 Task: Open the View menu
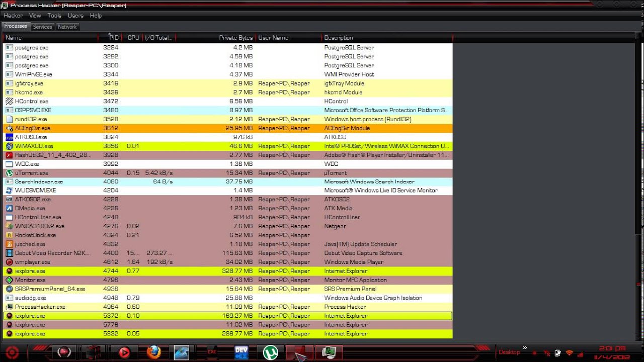[x=35, y=16]
